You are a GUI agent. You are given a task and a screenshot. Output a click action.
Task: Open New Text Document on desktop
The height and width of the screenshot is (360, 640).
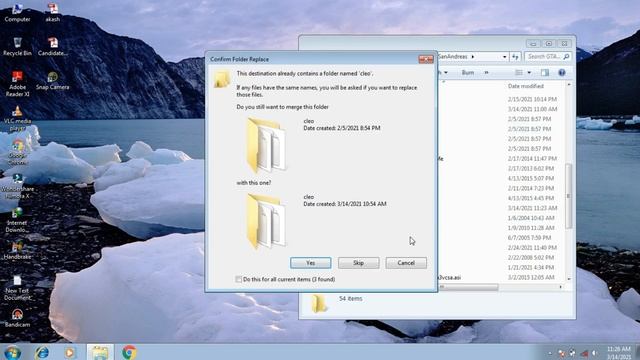point(17,288)
